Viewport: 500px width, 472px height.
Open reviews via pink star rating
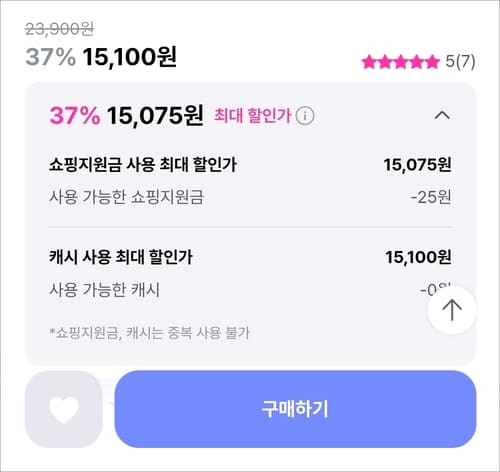[x=401, y=62]
